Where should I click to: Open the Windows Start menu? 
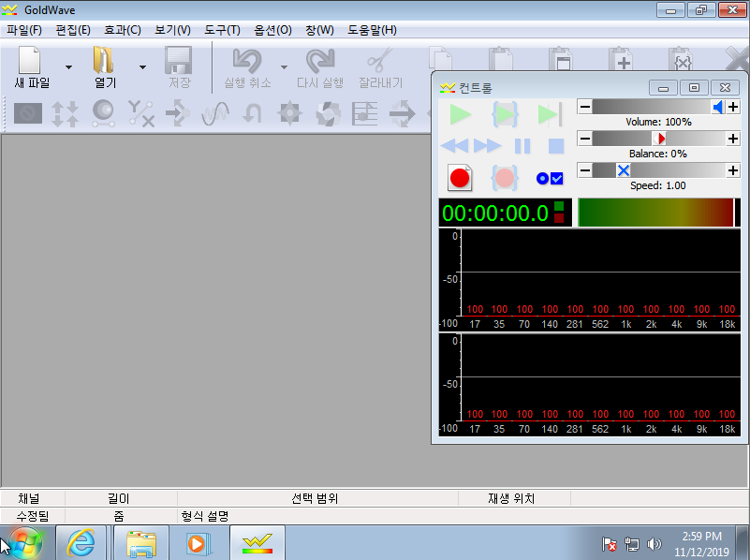25,543
